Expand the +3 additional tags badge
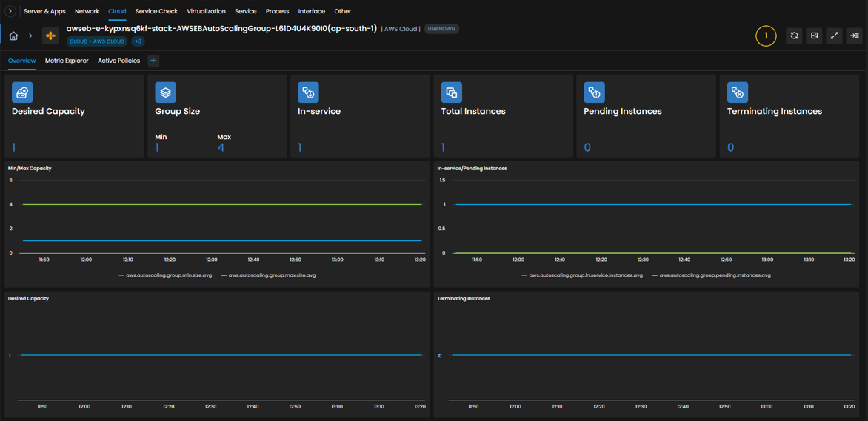 point(138,41)
